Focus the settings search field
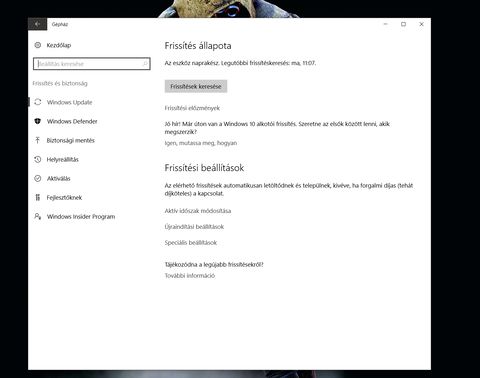This screenshot has width=480, height=378. tap(92, 64)
